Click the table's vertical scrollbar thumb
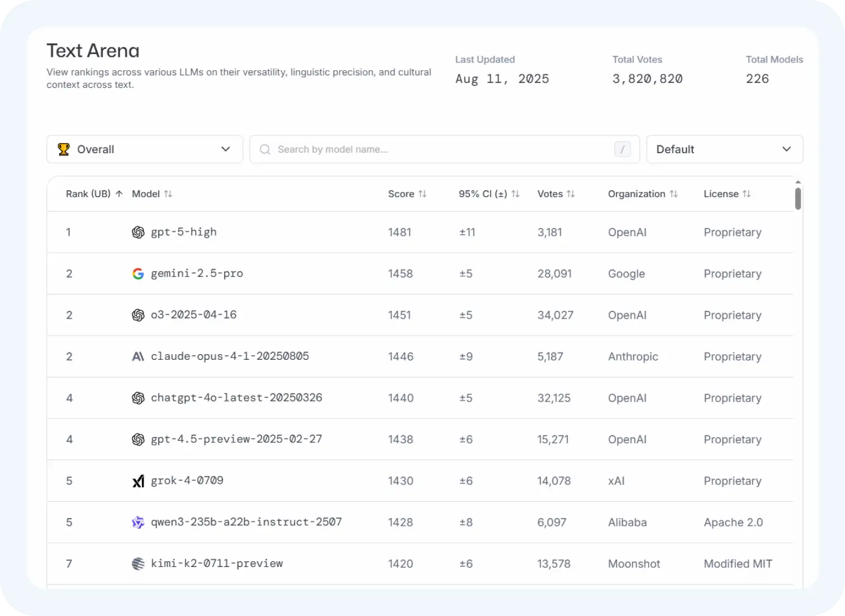 (x=798, y=199)
